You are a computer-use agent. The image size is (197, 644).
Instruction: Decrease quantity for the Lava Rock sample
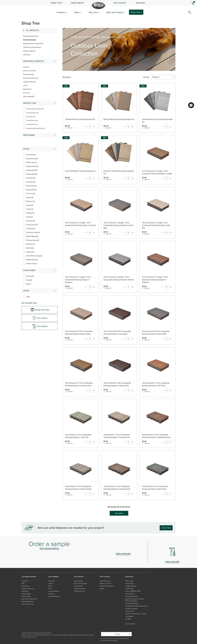point(124,339)
